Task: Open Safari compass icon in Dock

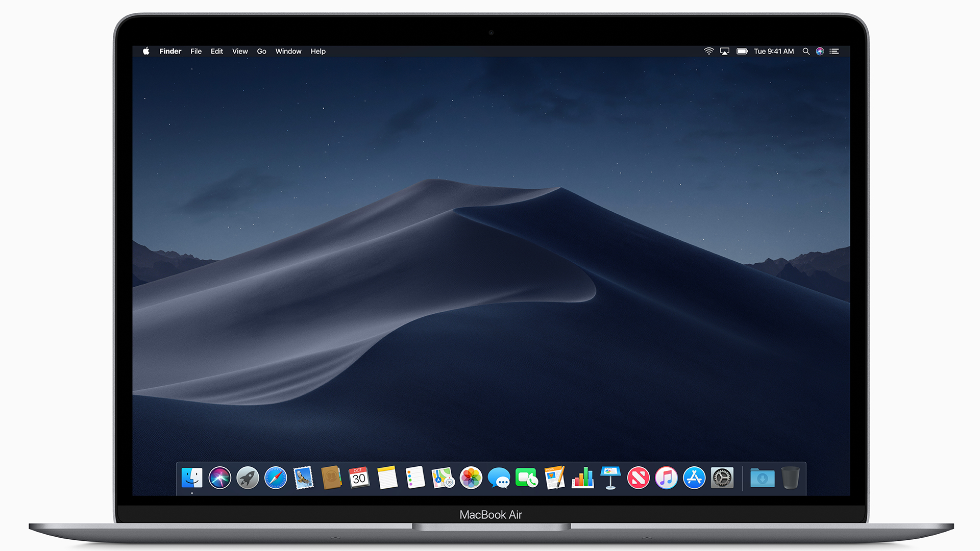Action: pyautogui.click(x=276, y=478)
